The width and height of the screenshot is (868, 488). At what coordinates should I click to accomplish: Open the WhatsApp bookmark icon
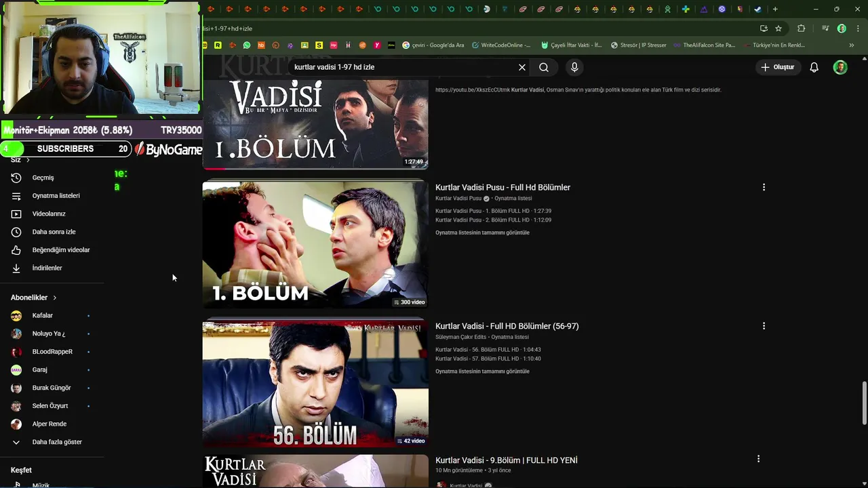(247, 45)
